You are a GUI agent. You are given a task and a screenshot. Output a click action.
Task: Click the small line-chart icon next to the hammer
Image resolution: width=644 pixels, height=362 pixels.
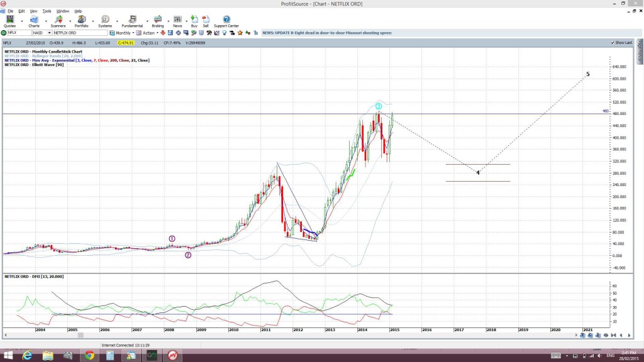[x=216, y=33]
